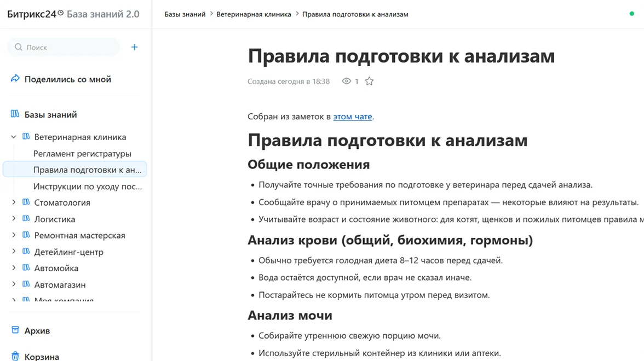Image resolution: width=644 pixels, height=361 pixels.
Task: Open 'Поделились со мной' section
Action: [68, 79]
